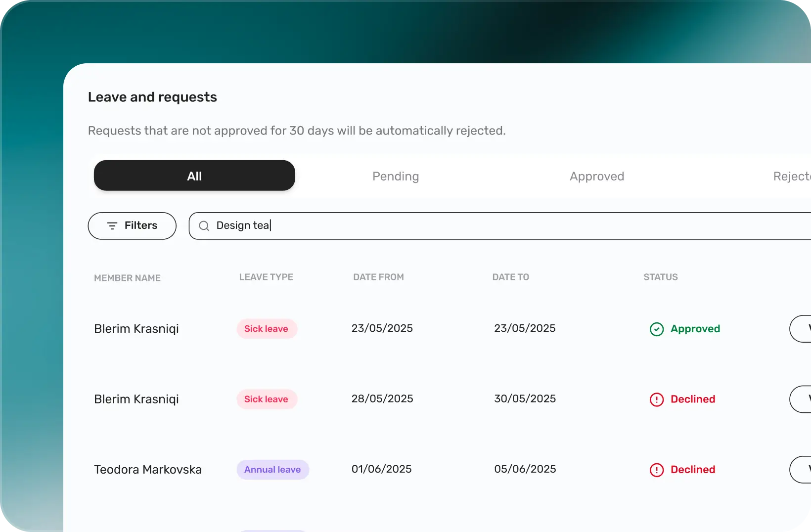Show the Rejected requests tab
This screenshot has width=811, height=532.
791,177
